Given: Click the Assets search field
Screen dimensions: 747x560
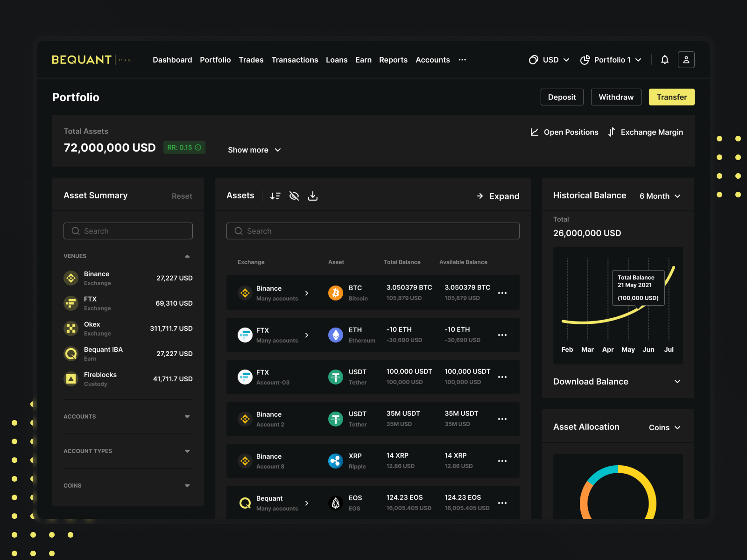Looking at the screenshot, I should pyautogui.click(x=373, y=231).
